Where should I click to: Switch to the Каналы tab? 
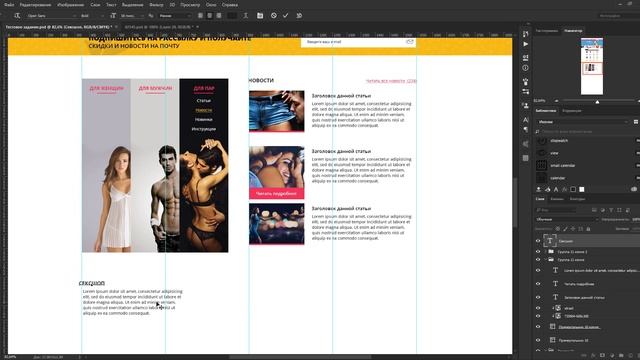coord(557,199)
